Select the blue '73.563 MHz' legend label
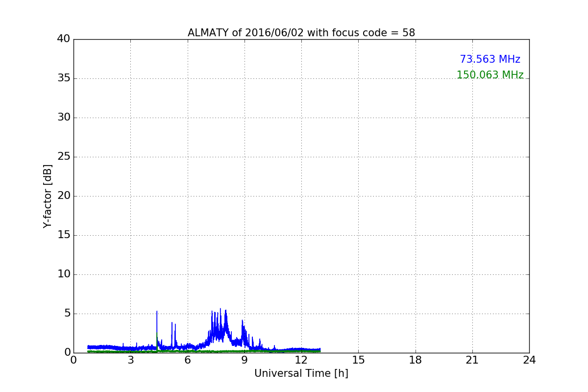This screenshot has height=392, width=588. point(490,59)
